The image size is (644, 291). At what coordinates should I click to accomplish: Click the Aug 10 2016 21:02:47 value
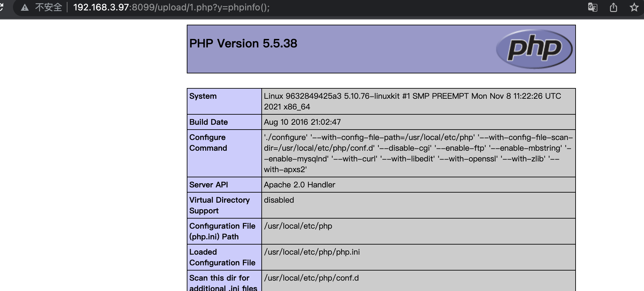coord(302,122)
